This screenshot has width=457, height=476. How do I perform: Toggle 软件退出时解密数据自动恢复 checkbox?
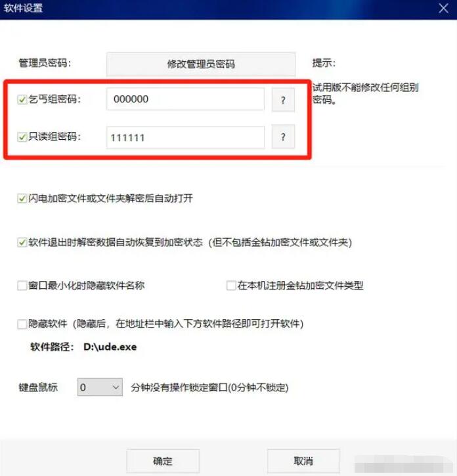[x=22, y=242]
